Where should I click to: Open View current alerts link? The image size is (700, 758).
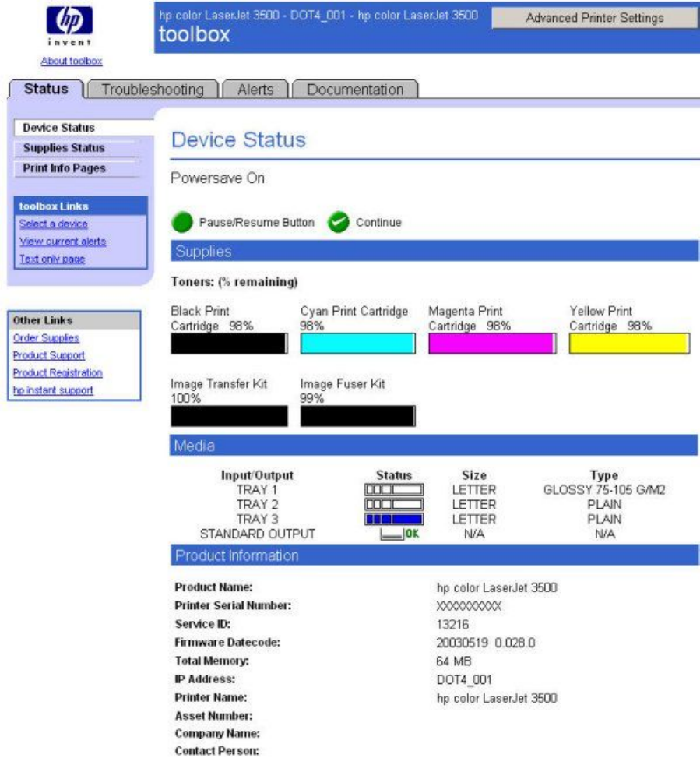point(62,242)
